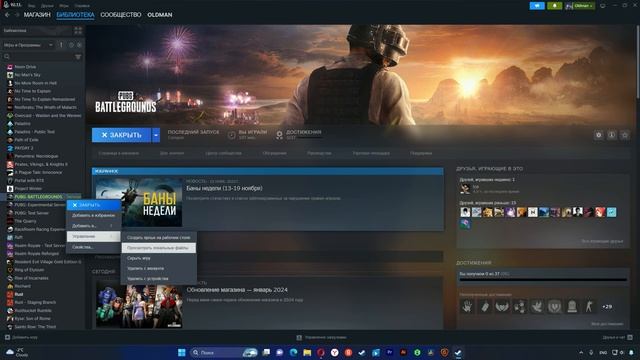Select Neon Drive in the game list
This screenshot has height=360, width=640.
point(25,67)
